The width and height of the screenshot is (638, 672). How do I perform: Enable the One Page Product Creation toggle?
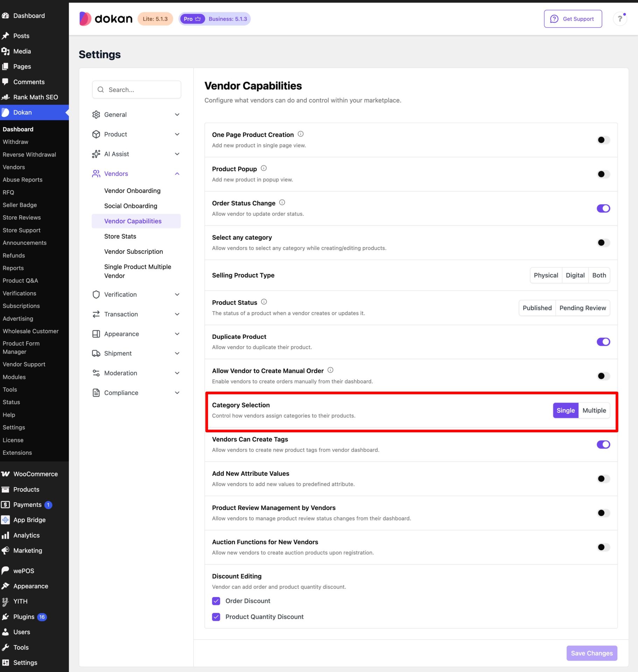[x=603, y=140]
